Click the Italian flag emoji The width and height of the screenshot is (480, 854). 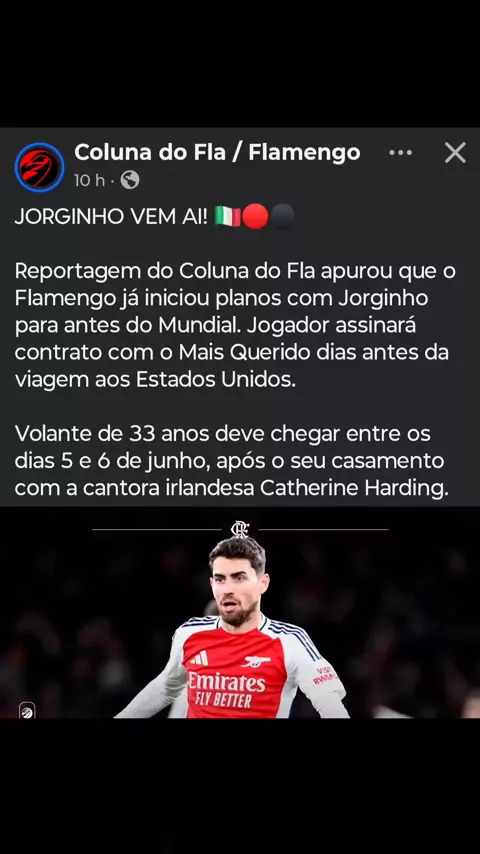(x=227, y=217)
